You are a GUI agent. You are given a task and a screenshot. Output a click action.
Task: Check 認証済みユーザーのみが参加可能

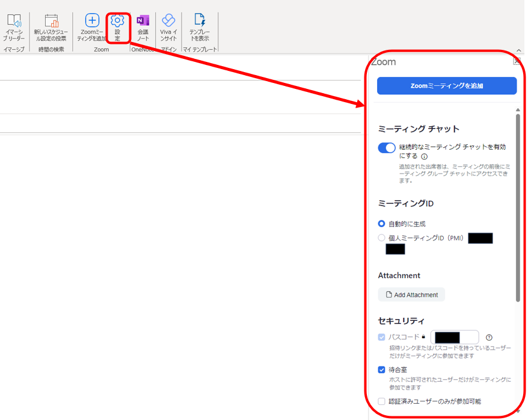coord(382,401)
